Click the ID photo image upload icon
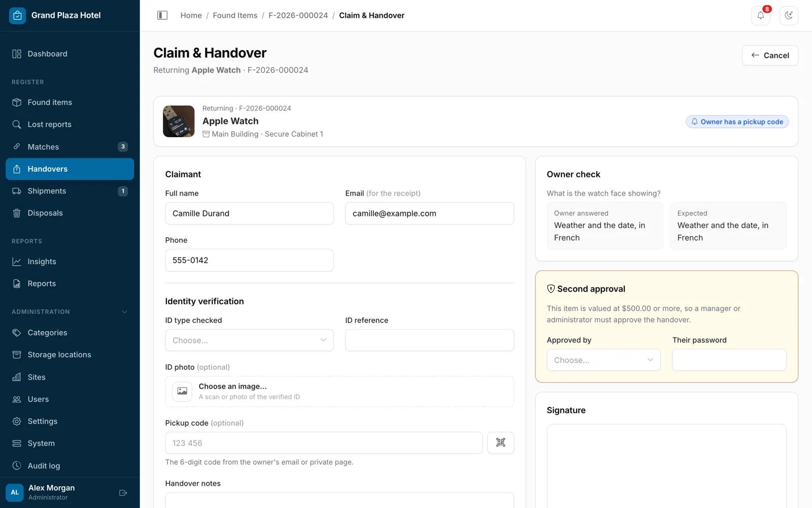 [182, 391]
